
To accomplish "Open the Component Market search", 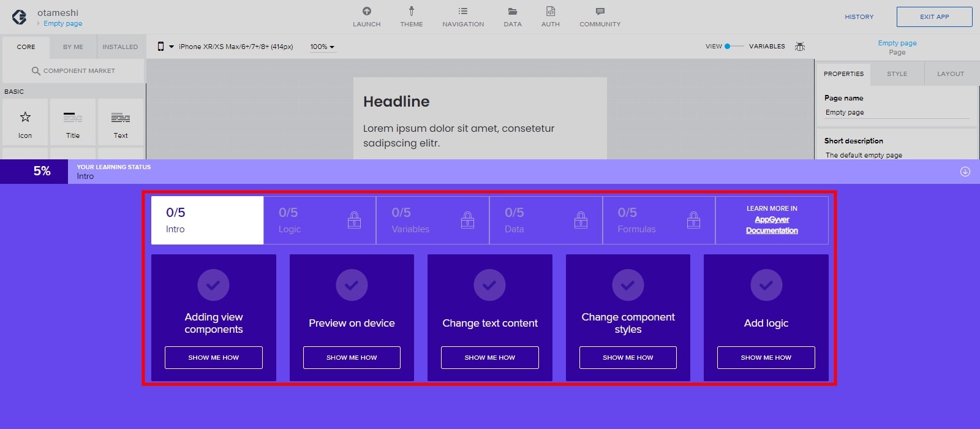I will (73, 71).
